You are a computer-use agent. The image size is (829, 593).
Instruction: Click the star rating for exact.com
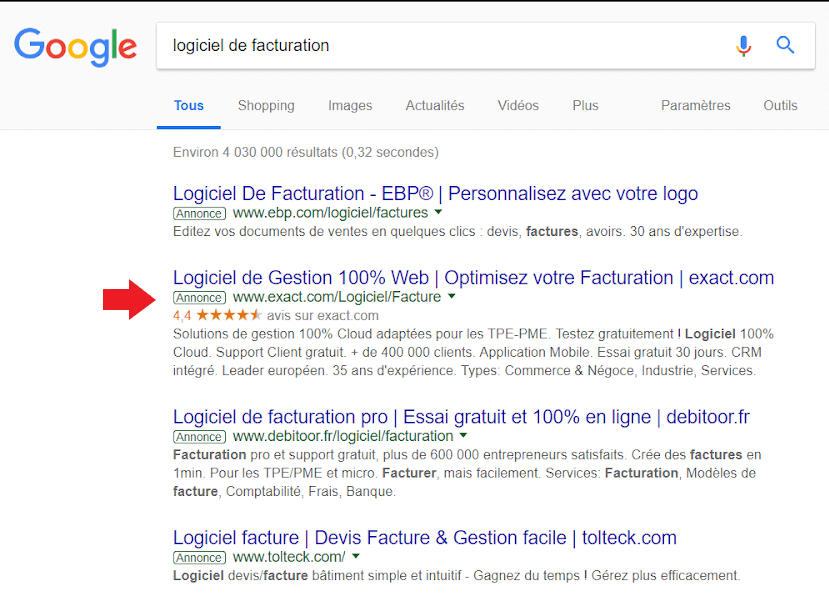[x=229, y=316]
